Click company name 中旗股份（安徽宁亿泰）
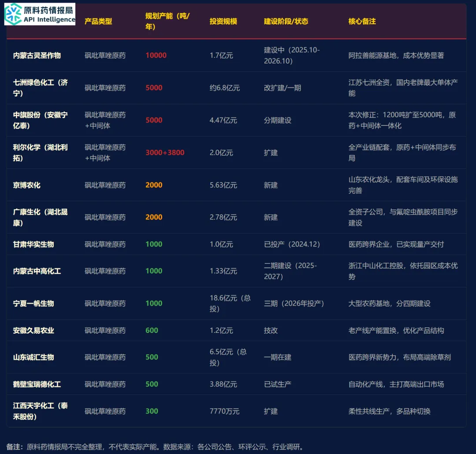The width and height of the screenshot is (476, 454). 41,120
